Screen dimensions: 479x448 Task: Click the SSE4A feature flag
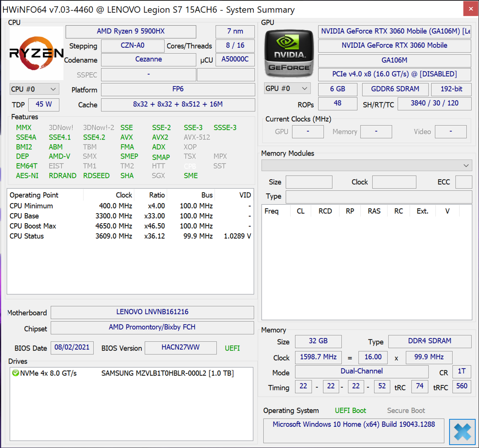(x=26, y=137)
